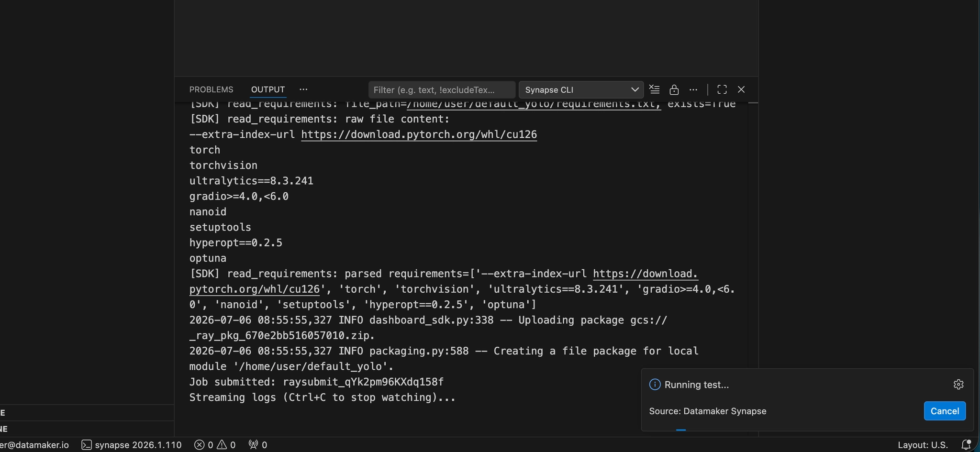Maximize the panel size

coord(722,89)
